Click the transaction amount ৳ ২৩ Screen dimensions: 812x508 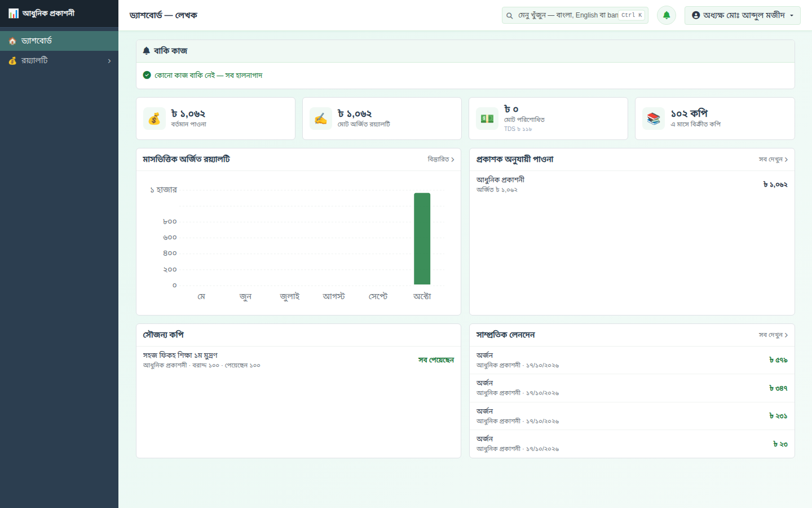tap(780, 444)
